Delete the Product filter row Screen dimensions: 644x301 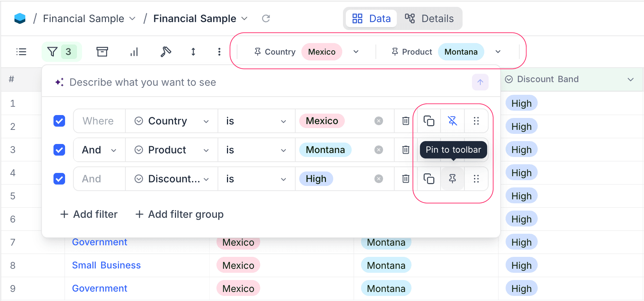click(x=405, y=150)
